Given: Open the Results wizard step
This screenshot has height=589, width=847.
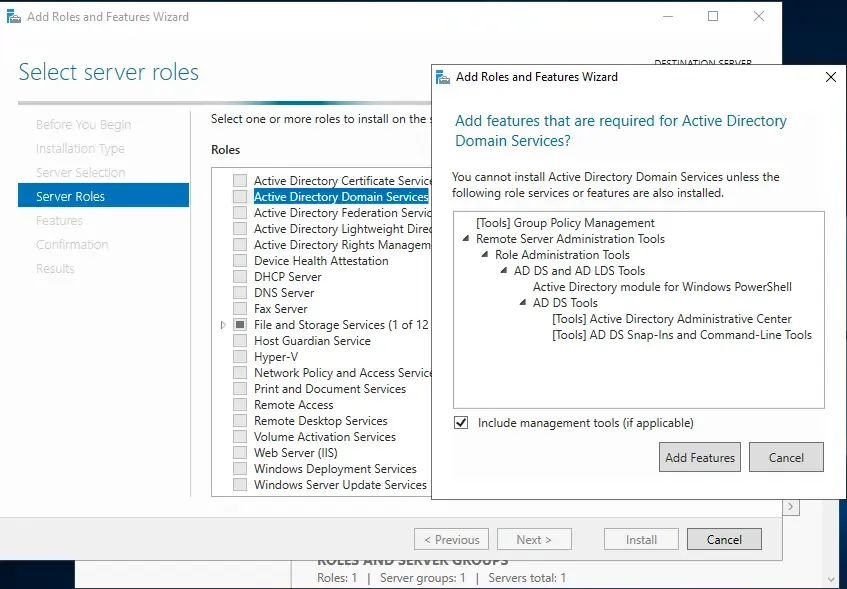Looking at the screenshot, I should coord(55,269).
